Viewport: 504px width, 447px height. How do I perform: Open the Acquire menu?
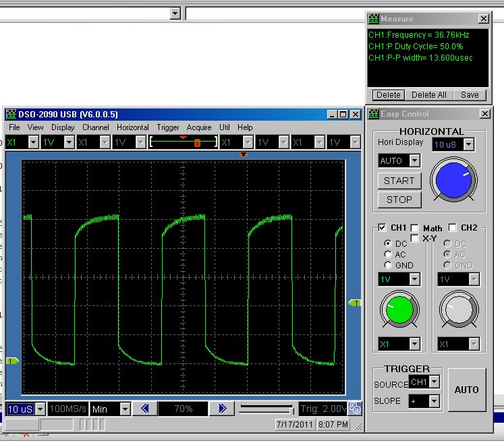[x=199, y=127]
